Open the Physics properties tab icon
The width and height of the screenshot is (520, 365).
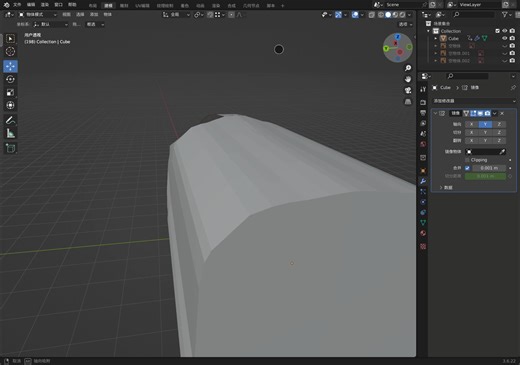pos(423,202)
